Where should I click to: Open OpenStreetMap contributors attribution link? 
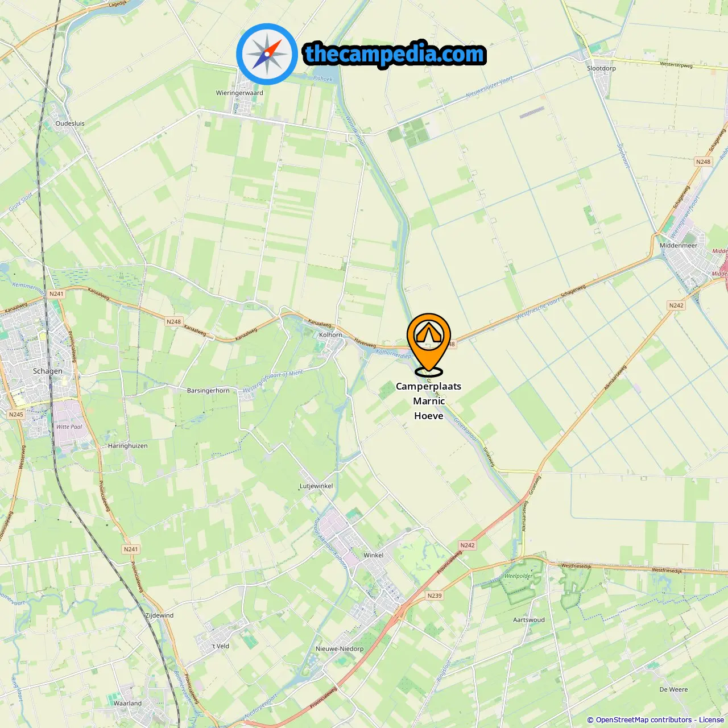pyautogui.click(x=644, y=720)
